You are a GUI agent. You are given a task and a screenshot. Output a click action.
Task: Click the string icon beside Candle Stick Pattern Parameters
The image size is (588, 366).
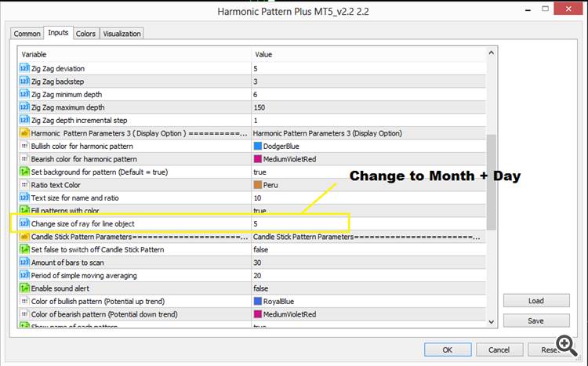(x=24, y=237)
